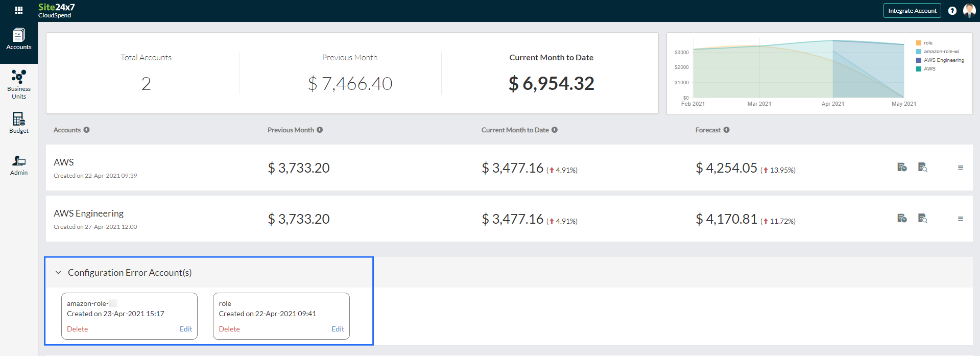Click bill search icon for AWS Engineering
This screenshot has width=980, height=356.
[922, 219]
